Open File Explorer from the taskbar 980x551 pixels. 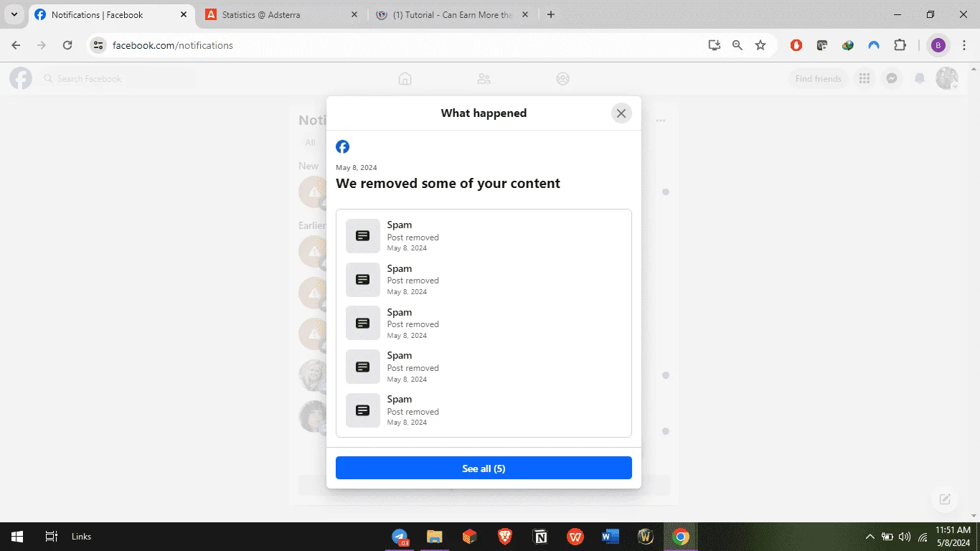click(x=434, y=537)
